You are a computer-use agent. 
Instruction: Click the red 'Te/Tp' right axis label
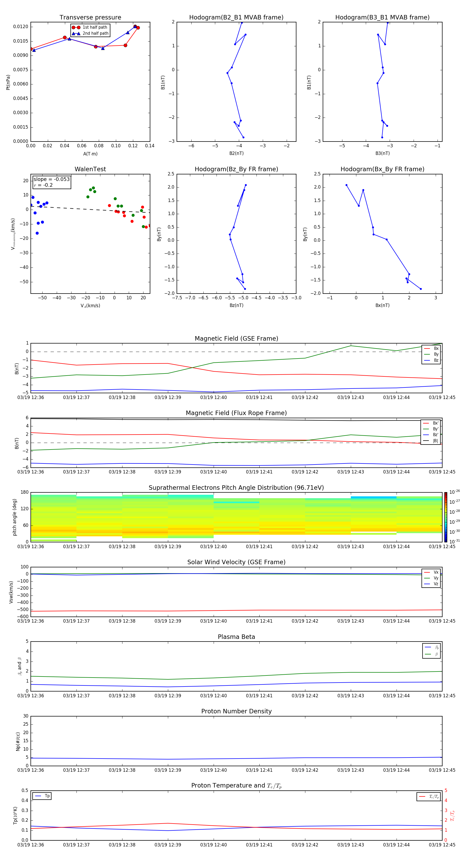pyautogui.click(x=452, y=815)
